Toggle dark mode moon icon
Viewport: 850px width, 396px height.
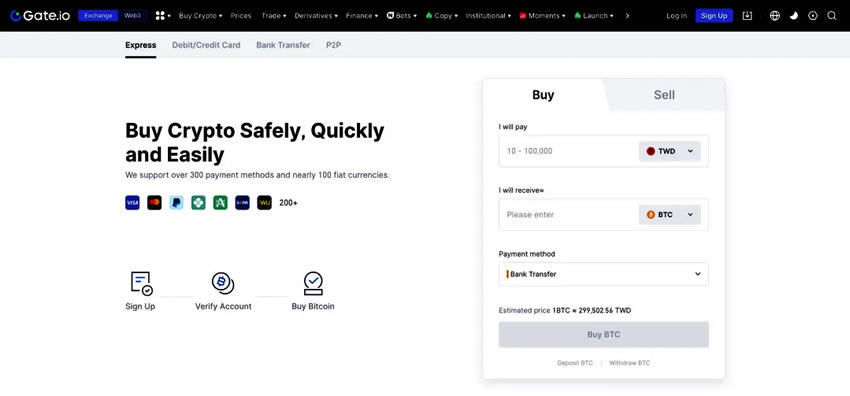794,16
